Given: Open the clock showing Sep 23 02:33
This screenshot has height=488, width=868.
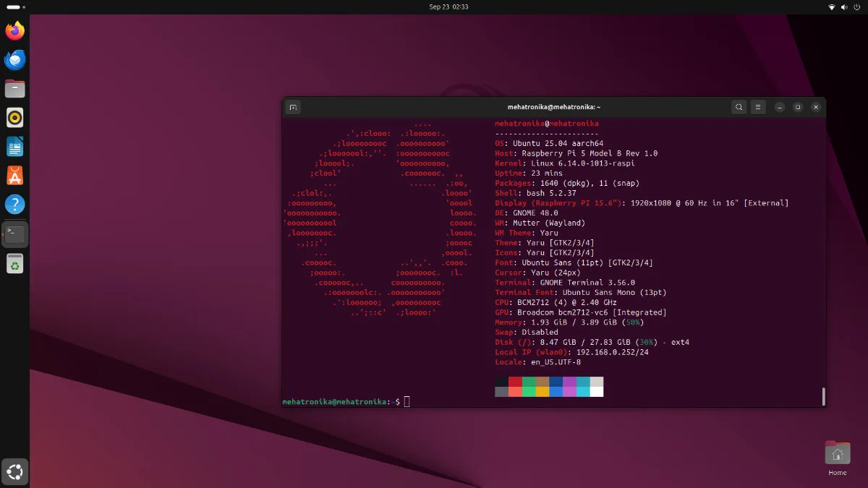Looking at the screenshot, I should pos(448,7).
